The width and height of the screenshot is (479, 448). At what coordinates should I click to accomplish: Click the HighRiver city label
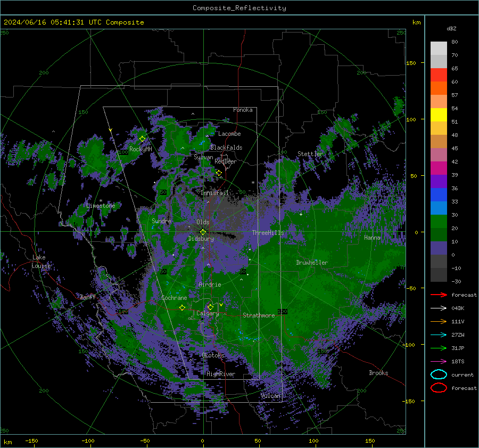pos(221,374)
